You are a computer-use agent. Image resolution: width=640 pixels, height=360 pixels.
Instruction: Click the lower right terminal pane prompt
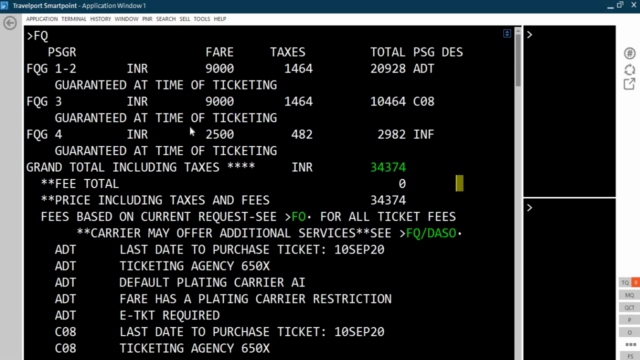[x=530, y=208]
